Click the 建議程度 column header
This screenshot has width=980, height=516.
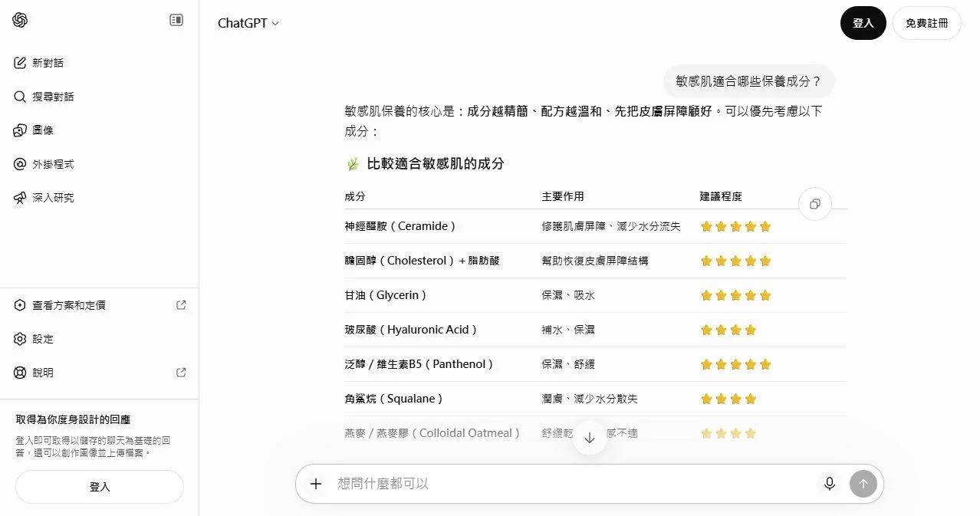tap(721, 196)
